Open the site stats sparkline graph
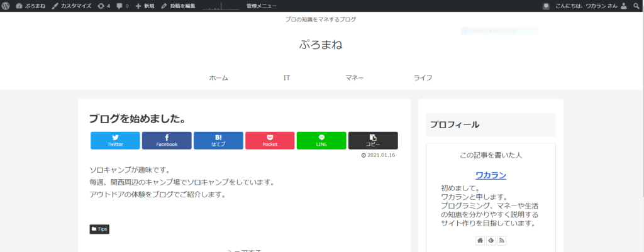The image size is (644, 252). (x=221, y=6)
